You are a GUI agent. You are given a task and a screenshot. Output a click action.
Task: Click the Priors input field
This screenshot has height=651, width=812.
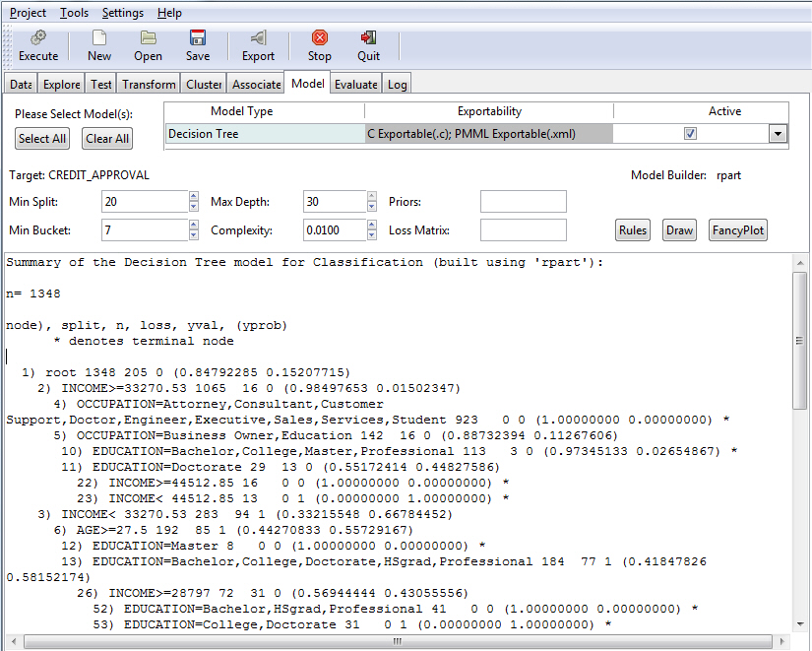tap(523, 202)
